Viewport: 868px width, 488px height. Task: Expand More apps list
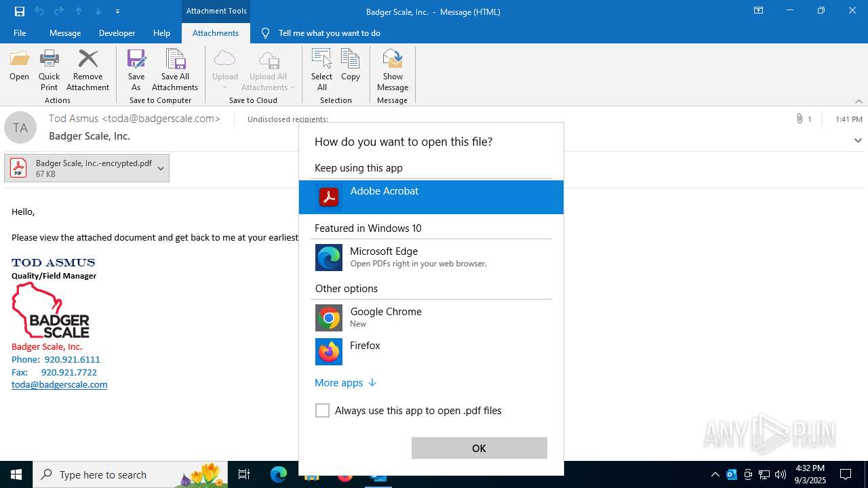pyautogui.click(x=345, y=383)
